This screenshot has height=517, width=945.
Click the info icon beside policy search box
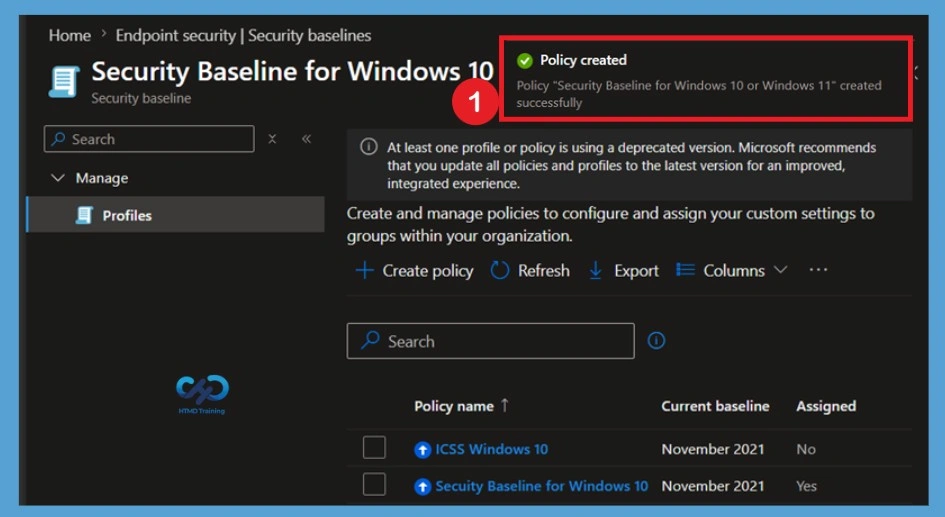pos(656,341)
